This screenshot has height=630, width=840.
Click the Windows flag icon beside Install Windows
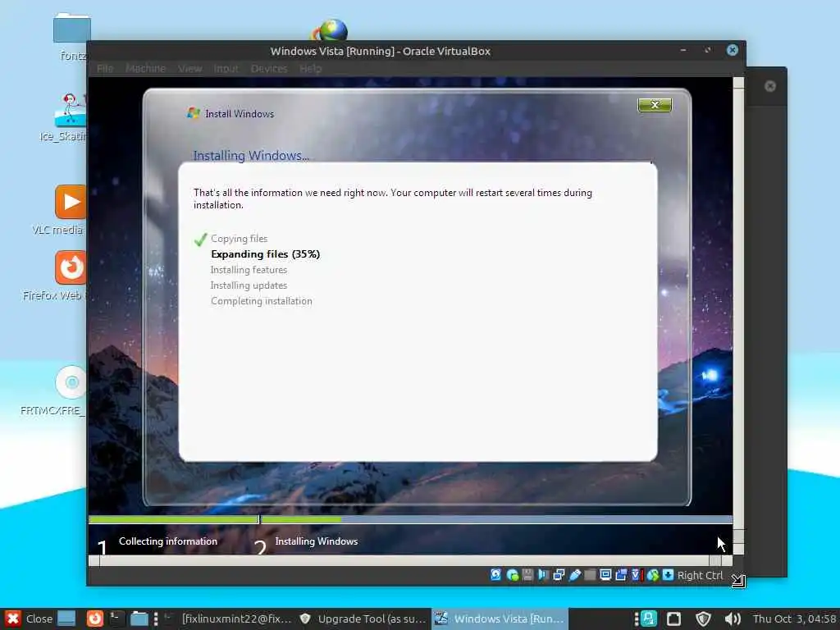point(194,113)
